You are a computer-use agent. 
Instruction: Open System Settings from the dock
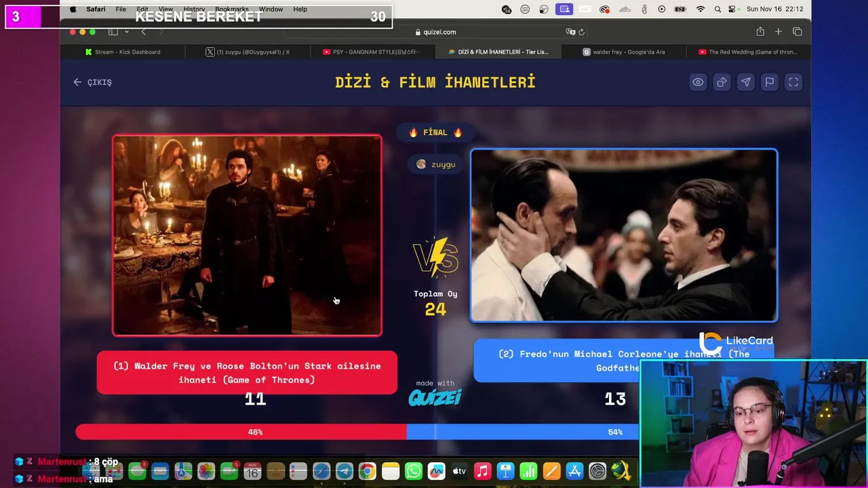597,471
